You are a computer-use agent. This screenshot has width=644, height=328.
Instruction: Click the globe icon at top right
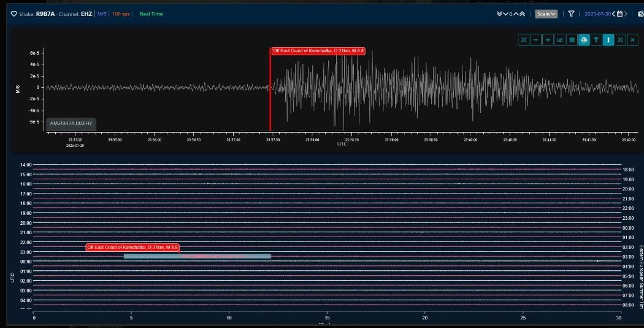[640, 14]
